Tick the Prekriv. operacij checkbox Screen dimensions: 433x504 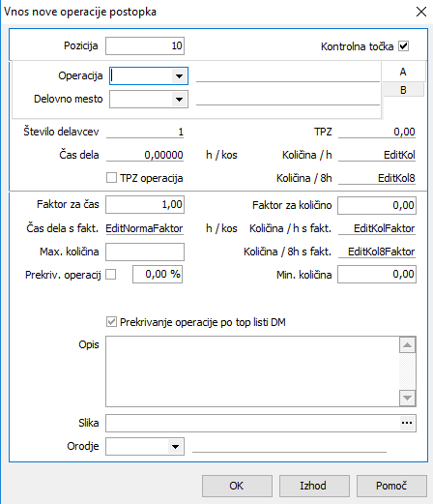point(111,275)
